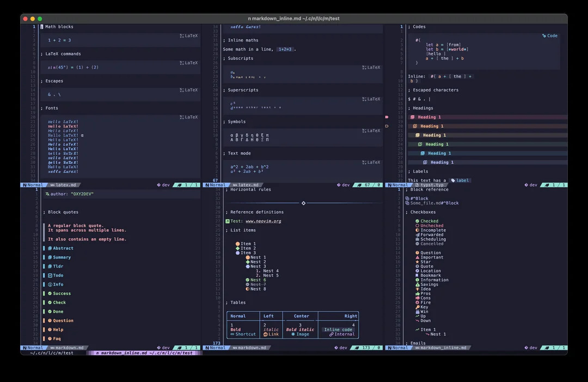The image size is (588, 382).
Task: Click the Inline code table cell
Action: [x=338, y=330]
